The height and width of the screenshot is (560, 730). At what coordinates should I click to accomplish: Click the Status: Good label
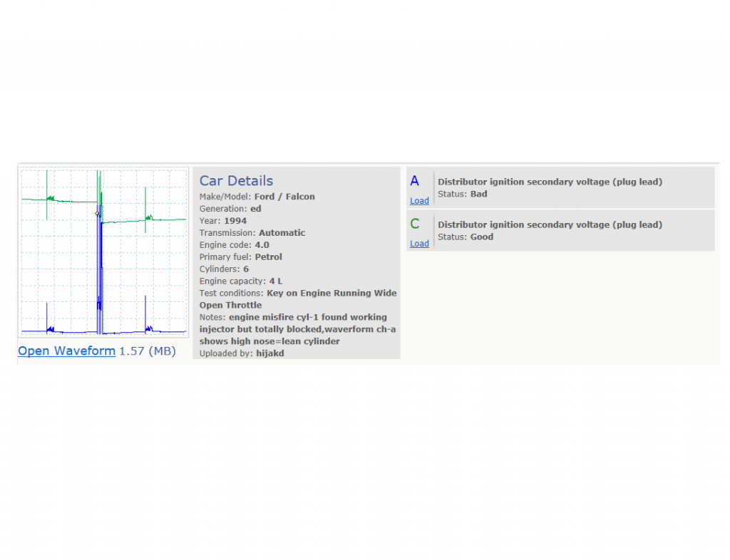465,237
